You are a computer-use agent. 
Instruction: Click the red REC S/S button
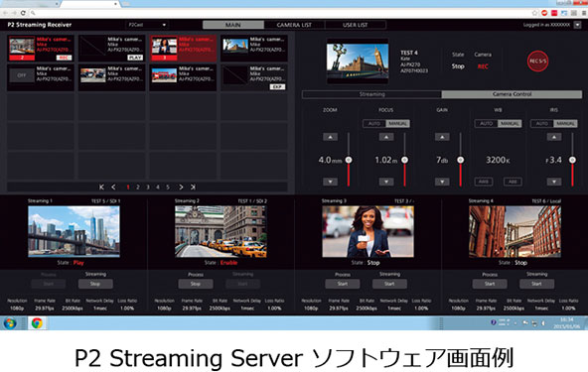(537, 62)
